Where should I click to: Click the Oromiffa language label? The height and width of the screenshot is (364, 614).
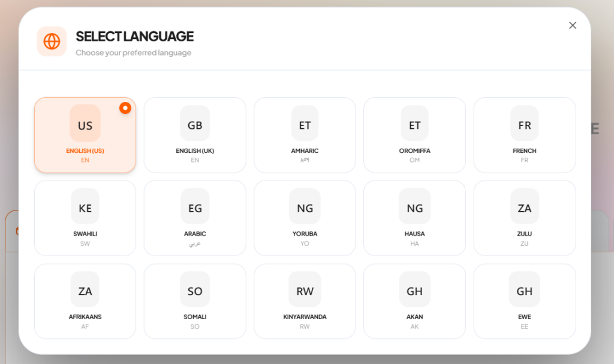(x=414, y=151)
